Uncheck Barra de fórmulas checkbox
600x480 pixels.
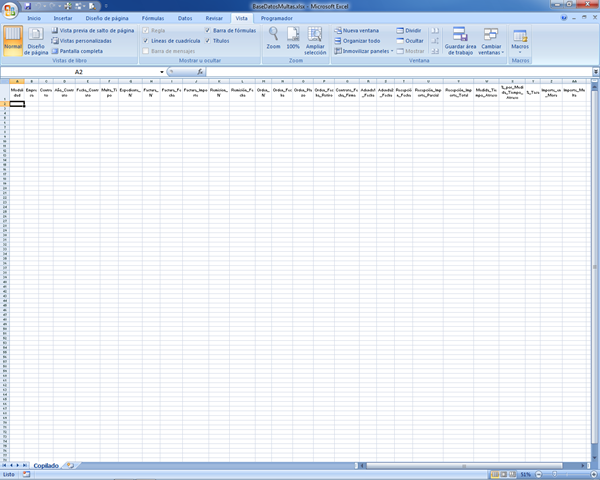[209, 31]
